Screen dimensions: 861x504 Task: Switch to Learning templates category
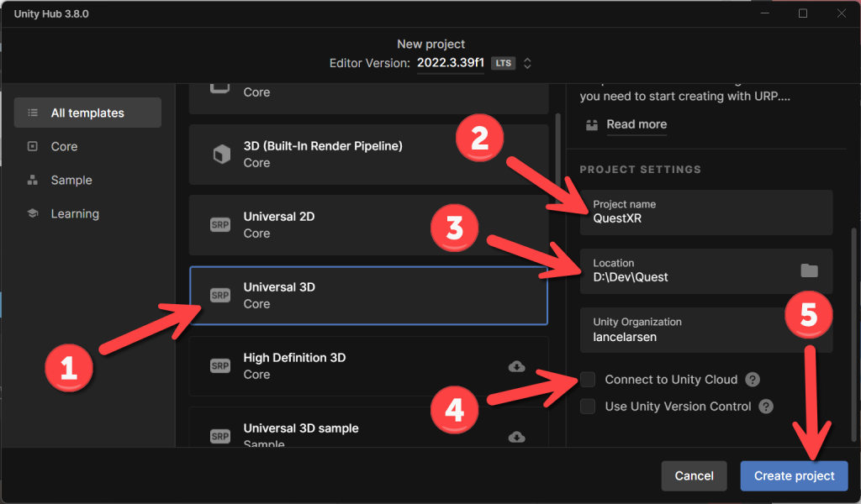tap(87, 213)
